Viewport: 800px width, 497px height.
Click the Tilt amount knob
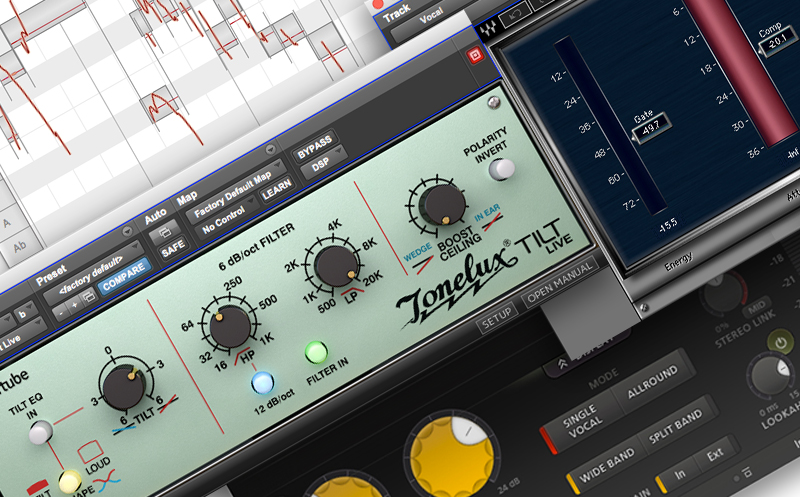124,388
